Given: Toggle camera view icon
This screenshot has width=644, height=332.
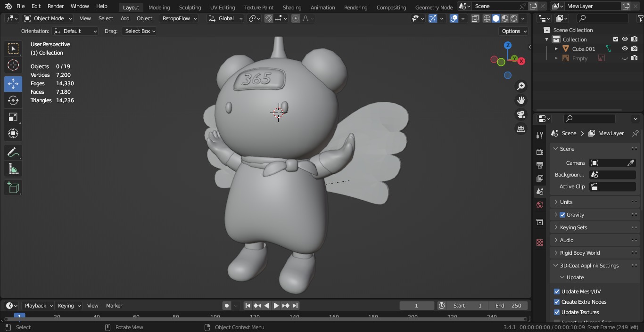Looking at the screenshot, I should tap(521, 114).
